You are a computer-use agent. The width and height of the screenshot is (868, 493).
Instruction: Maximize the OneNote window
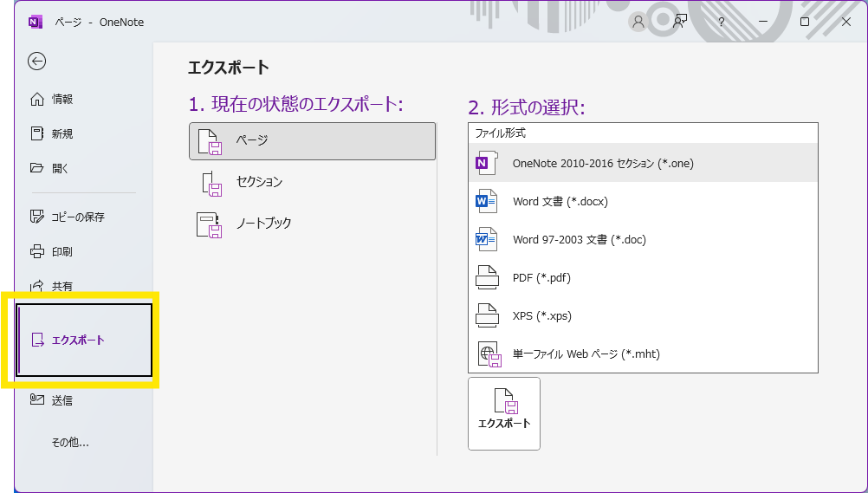click(805, 22)
